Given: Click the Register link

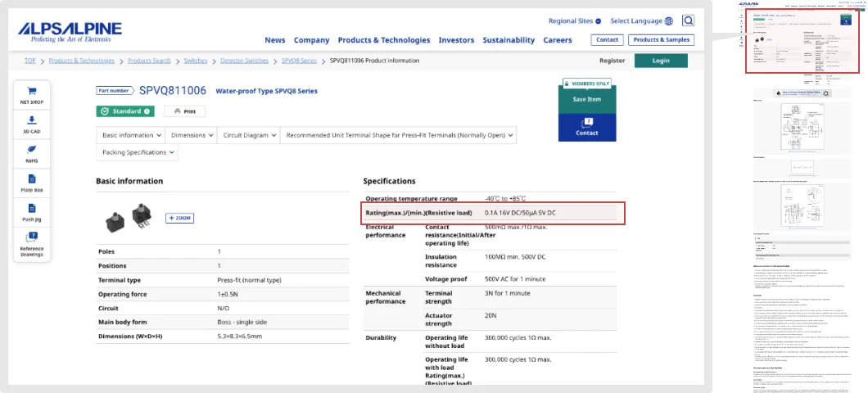Looking at the screenshot, I should coord(613,61).
